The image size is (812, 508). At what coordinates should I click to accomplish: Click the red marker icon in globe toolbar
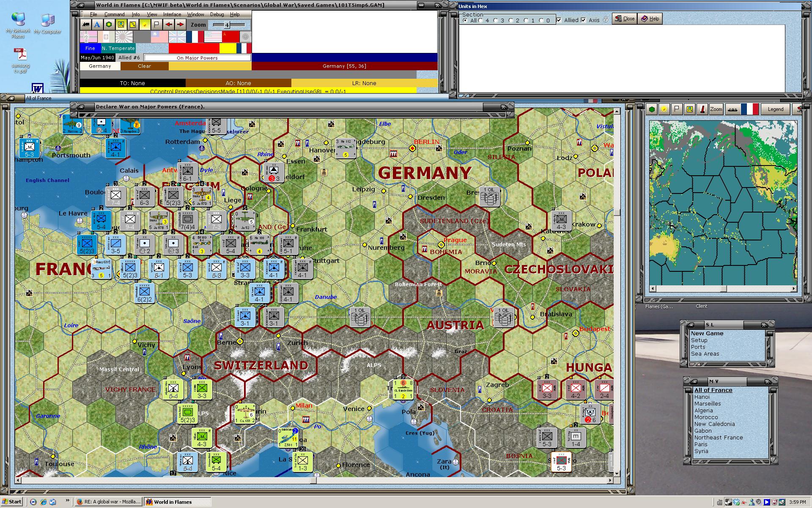[x=702, y=109]
